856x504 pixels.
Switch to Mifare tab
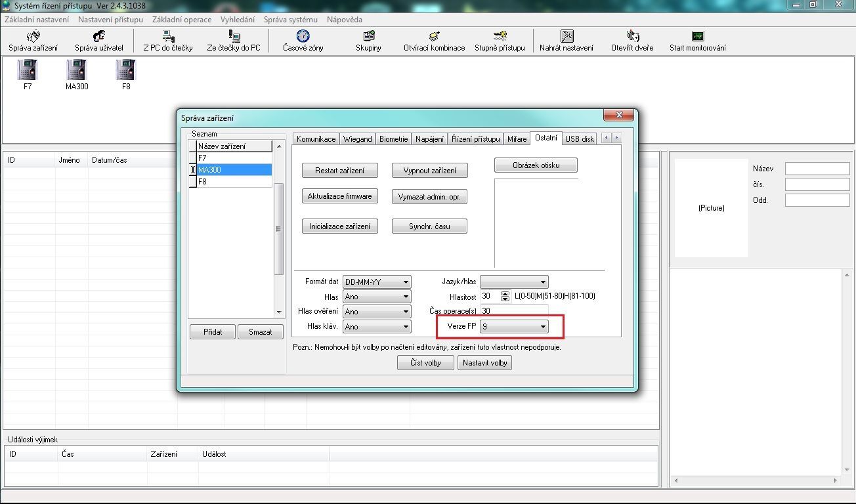point(517,139)
